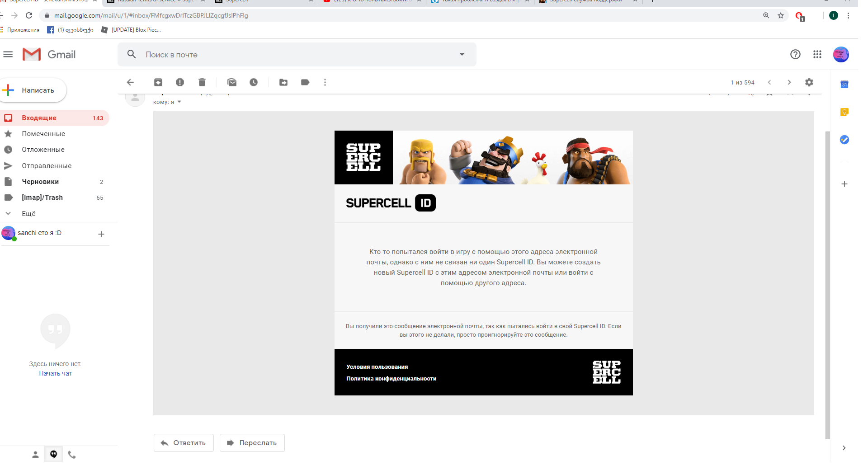Report this email as spam
The image size is (868, 470).
click(x=180, y=82)
